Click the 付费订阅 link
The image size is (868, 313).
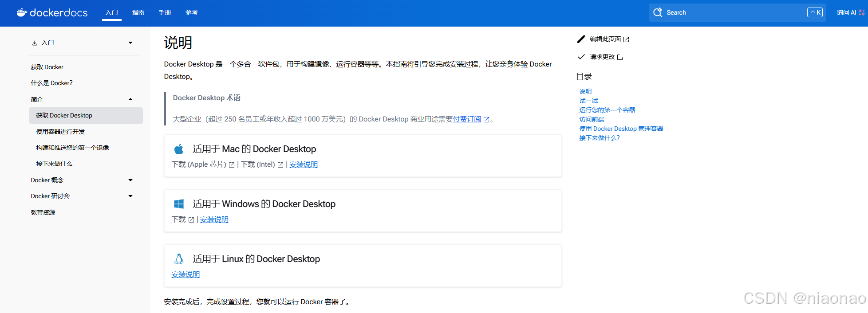click(x=467, y=119)
